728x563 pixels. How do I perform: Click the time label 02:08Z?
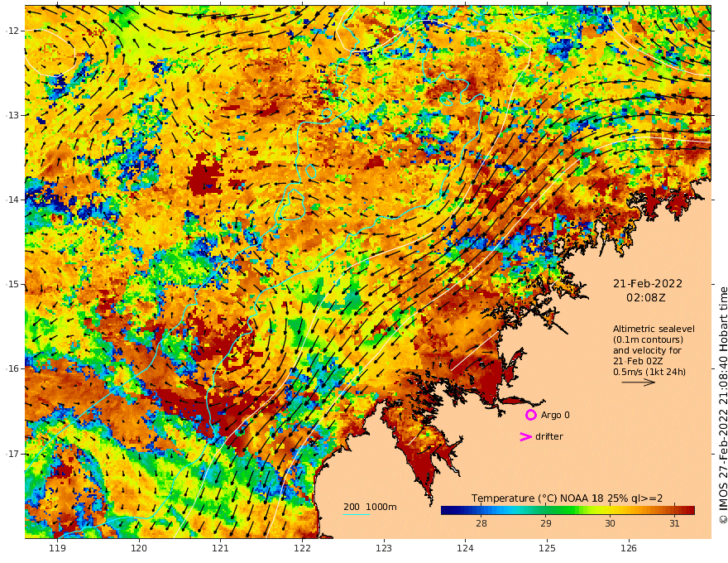(x=646, y=297)
